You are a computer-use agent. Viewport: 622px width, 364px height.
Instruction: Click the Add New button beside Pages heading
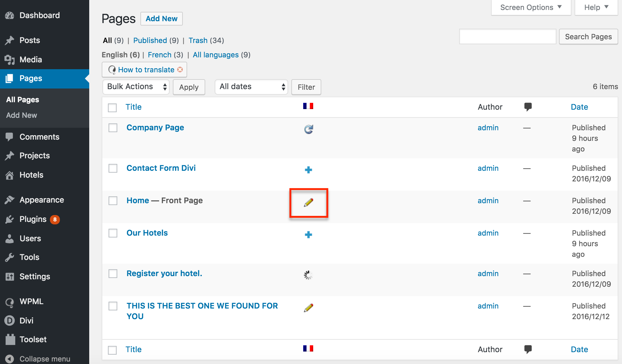click(x=162, y=19)
